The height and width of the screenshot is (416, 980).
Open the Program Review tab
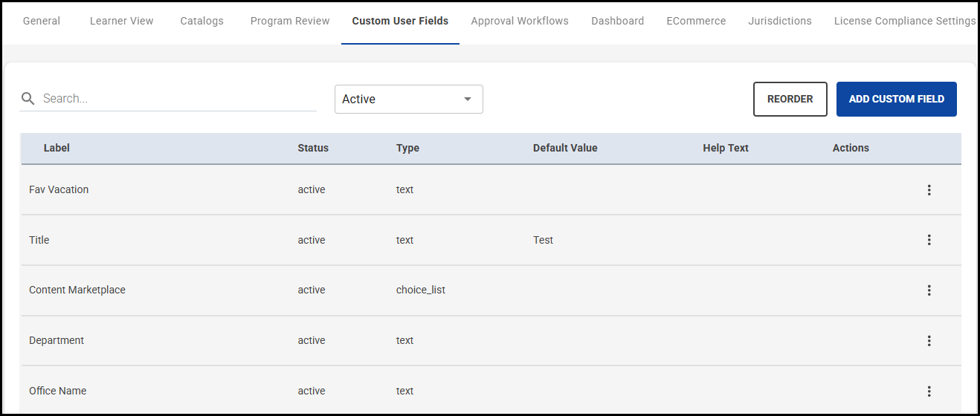pos(290,21)
